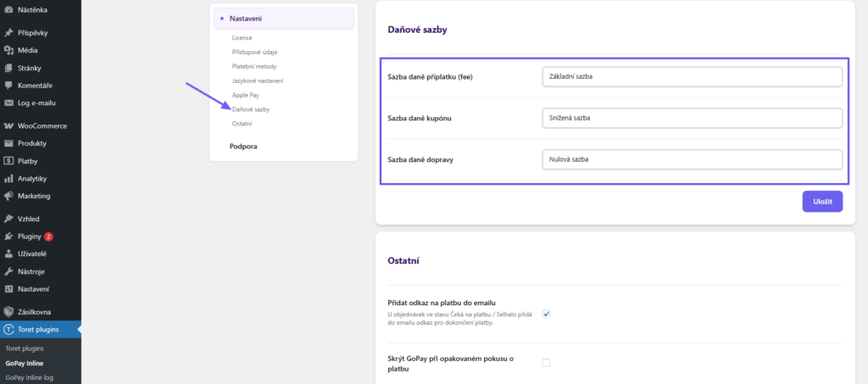This screenshot has height=384, width=868.
Task: Click the Log e-mailu envelope icon
Action: (x=8, y=103)
